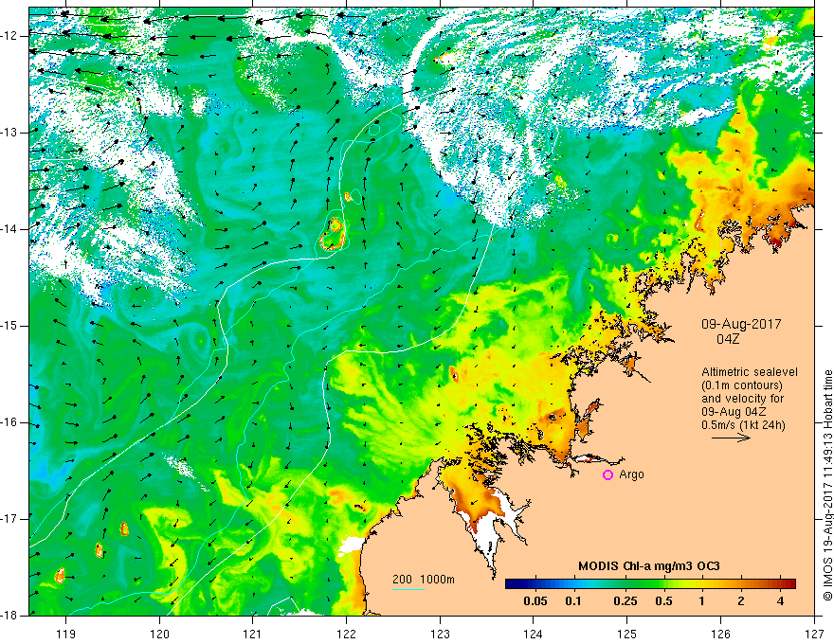Viewport: 834px width, 644px height.
Task: Click the magenta Argo float marker
Action: point(607,475)
